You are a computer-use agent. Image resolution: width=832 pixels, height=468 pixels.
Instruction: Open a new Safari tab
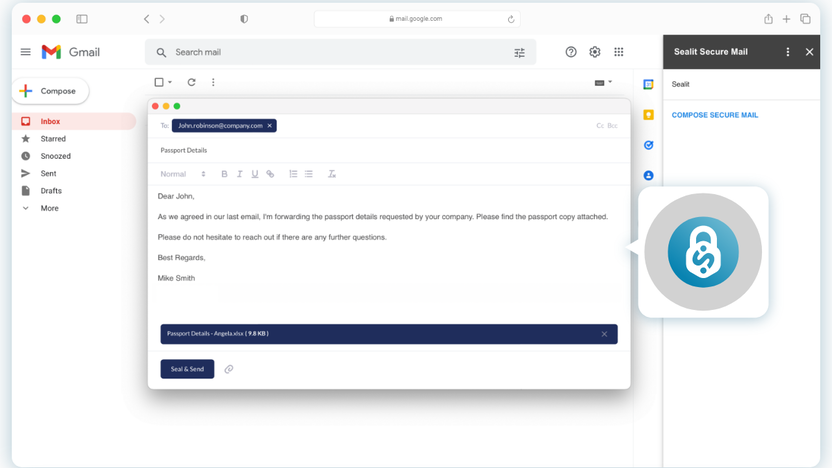pyautogui.click(x=786, y=19)
